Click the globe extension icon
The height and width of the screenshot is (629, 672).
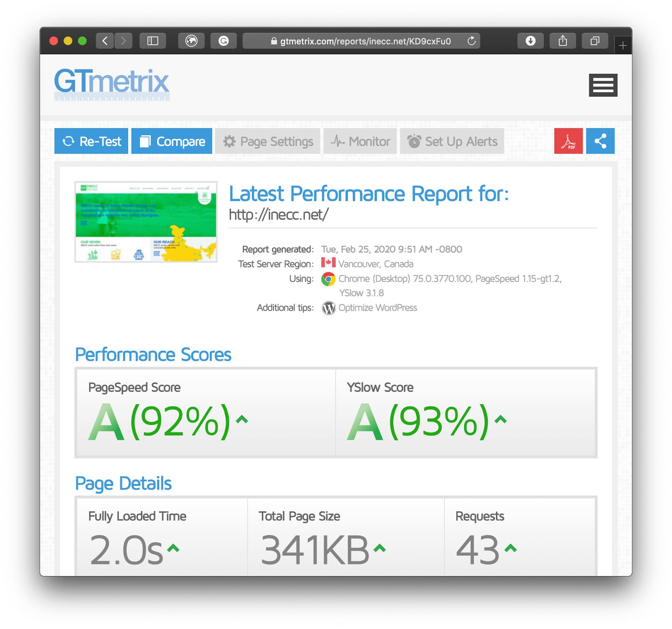click(x=192, y=41)
